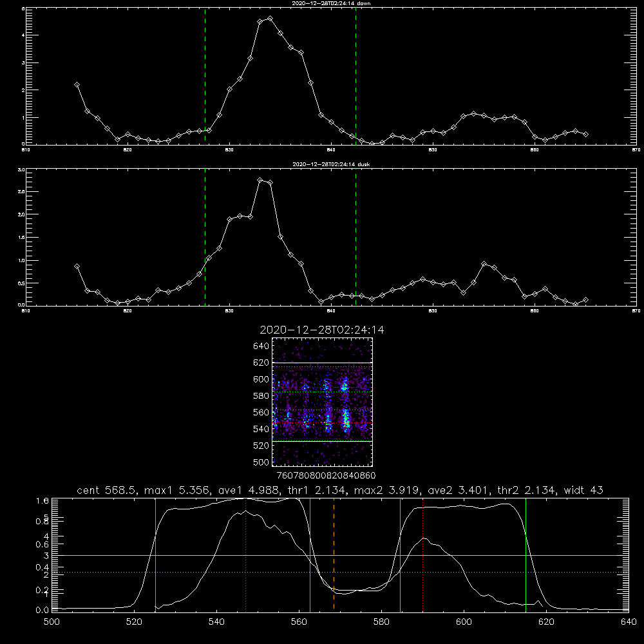The height and width of the screenshot is (644, 644).
Task: Click the heatmap y-axis label 580
Action: 261,396
